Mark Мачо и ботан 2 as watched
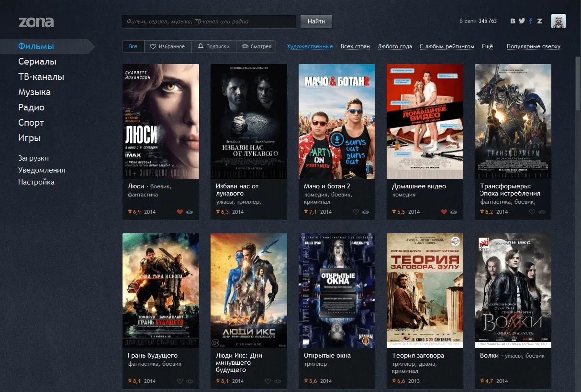Image resolution: width=581 pixels, height=392 pixels. click(x=366, y=212)
